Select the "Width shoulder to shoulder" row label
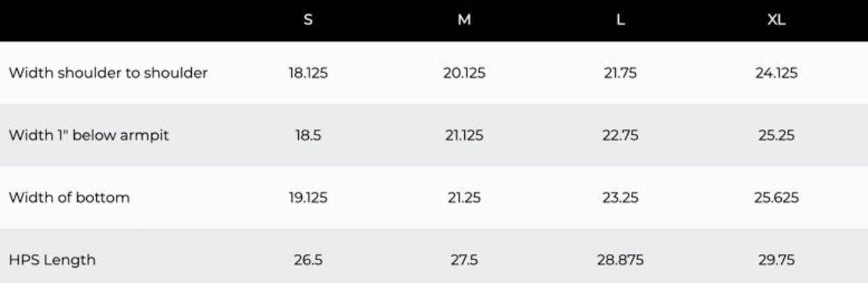Screen dimensions: 868x283 (x=108, y=73)
